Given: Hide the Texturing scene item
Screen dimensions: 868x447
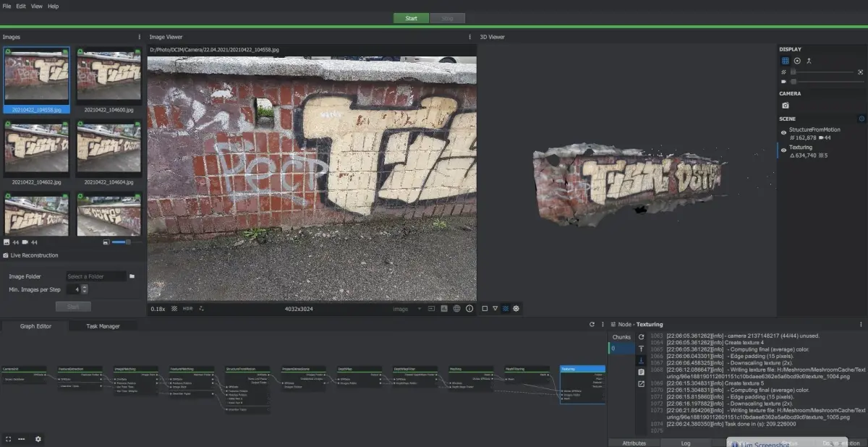Looking at the screenshot, I should (x=783, y=150).
